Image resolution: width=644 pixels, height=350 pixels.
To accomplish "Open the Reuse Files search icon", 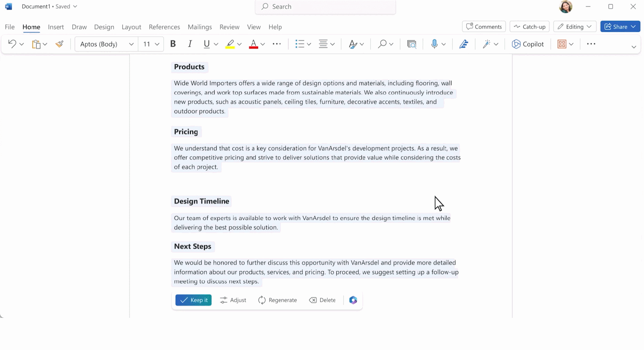I will (412, 44).
